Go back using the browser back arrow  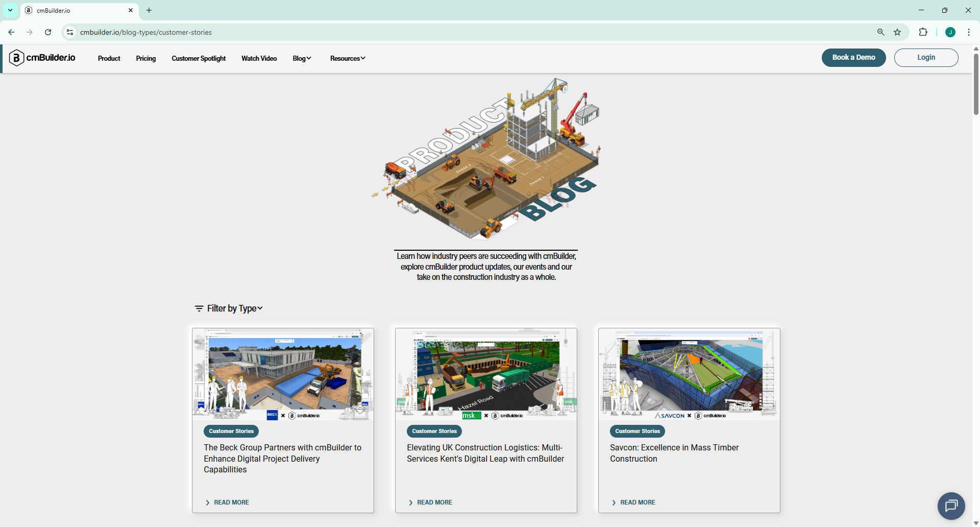[11, 32]
